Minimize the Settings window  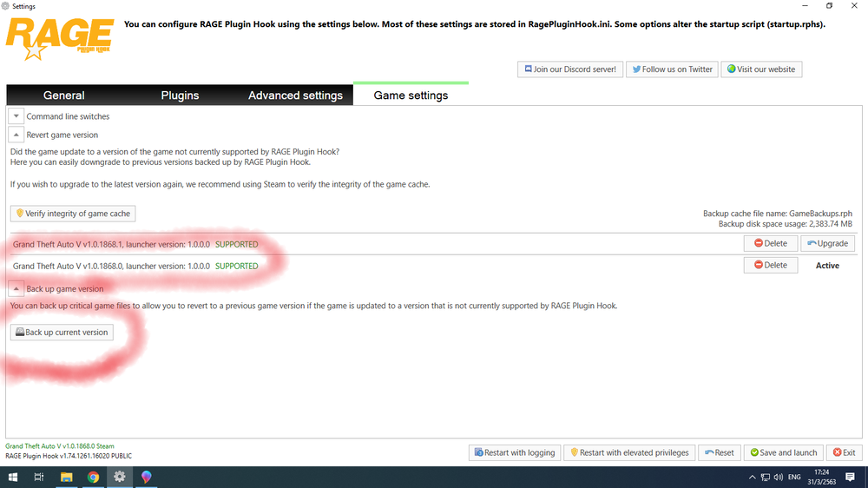point(805,5)
